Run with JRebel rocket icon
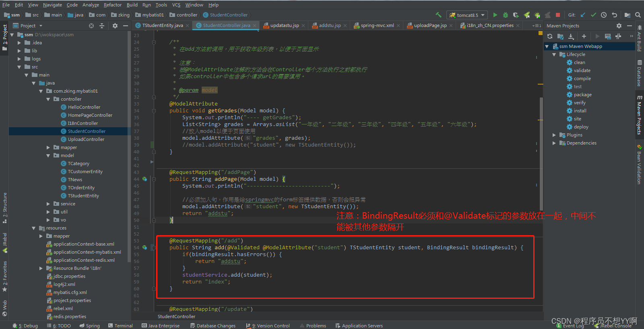644x329 pixels. [x=526, y=15]
